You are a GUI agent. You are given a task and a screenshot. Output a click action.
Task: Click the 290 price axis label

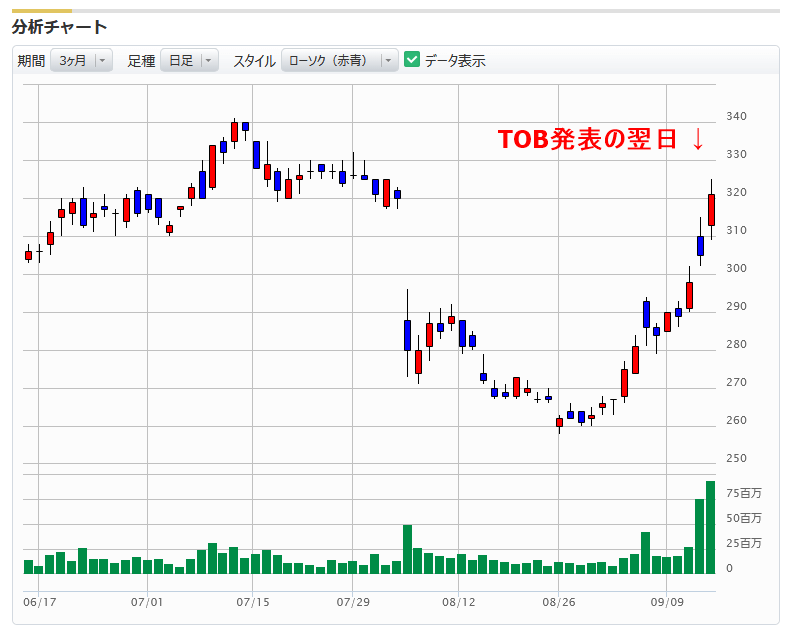[736, 306]
